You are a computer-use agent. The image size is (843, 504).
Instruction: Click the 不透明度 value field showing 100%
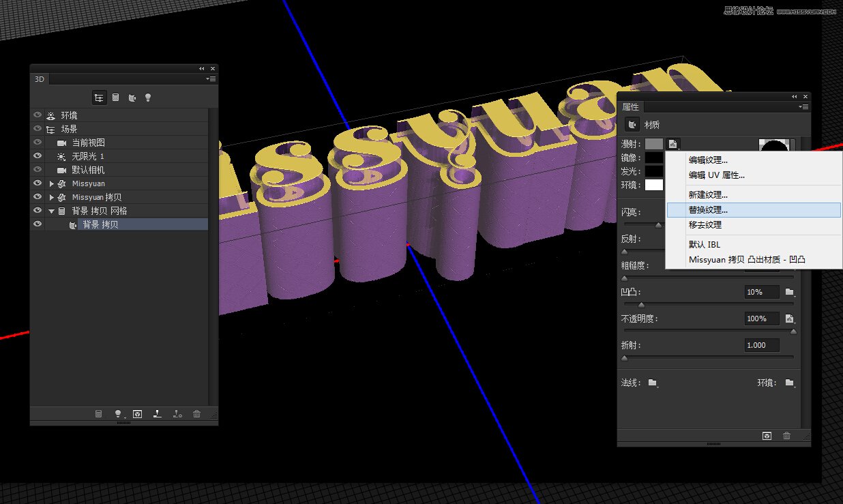click(x=762, y=318)
